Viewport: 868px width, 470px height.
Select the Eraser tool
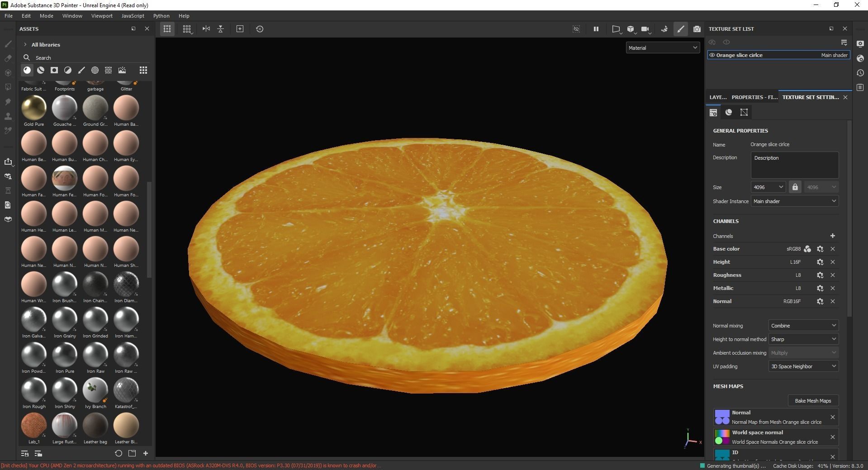pyautogui.click(x=8, y=59)
